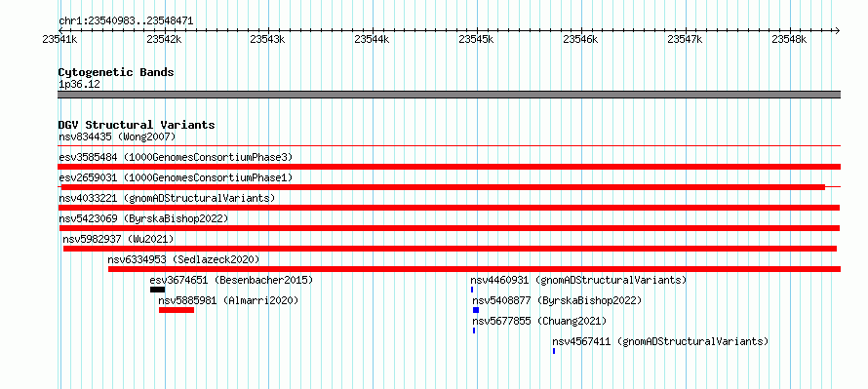Click the 23542k ruler position
868x389 pixels.
(x=164, y=39)
